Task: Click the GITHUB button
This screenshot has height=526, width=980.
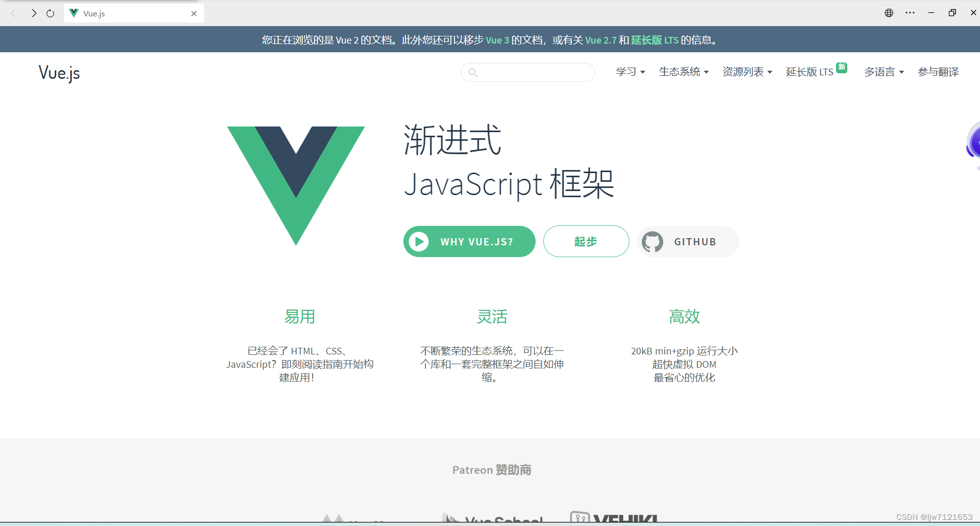Action: 688,242
